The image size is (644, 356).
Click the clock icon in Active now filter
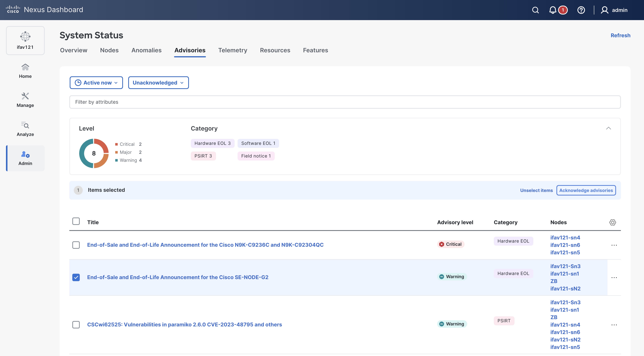[78, 83]
